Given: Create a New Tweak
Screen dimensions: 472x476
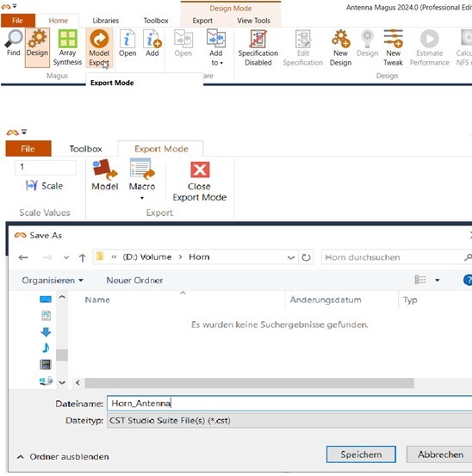Looking at the screenshot, I should click(x=393, y=47).
